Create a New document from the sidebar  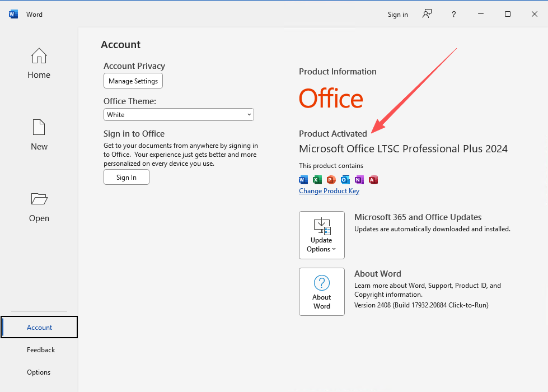pos(39,135)
